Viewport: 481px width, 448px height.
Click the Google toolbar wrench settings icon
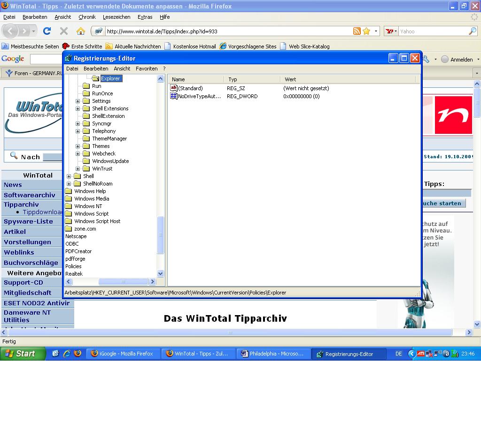pos(426,59)
